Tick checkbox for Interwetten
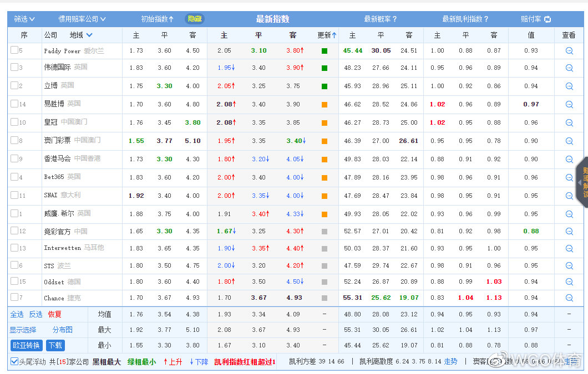 point(14,248)
